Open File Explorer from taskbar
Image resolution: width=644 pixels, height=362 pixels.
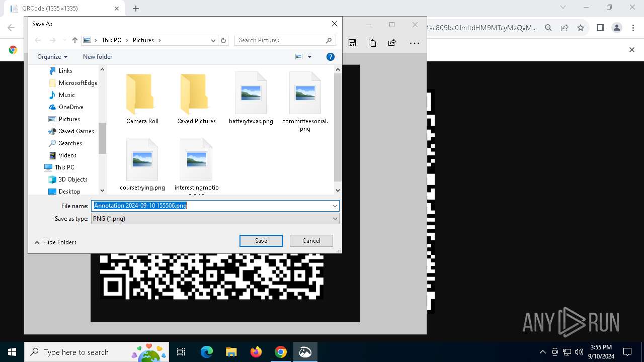click(x=231, y=352)
